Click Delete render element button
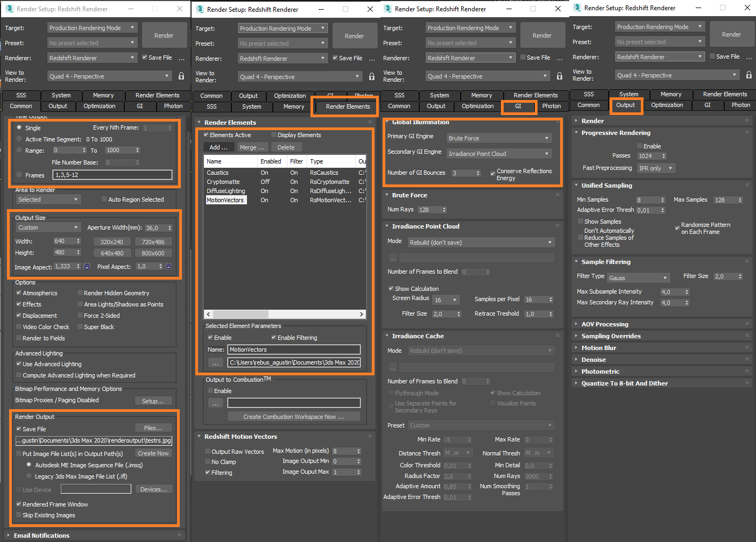This screenshot has height=542, width=756. [286, 147]
